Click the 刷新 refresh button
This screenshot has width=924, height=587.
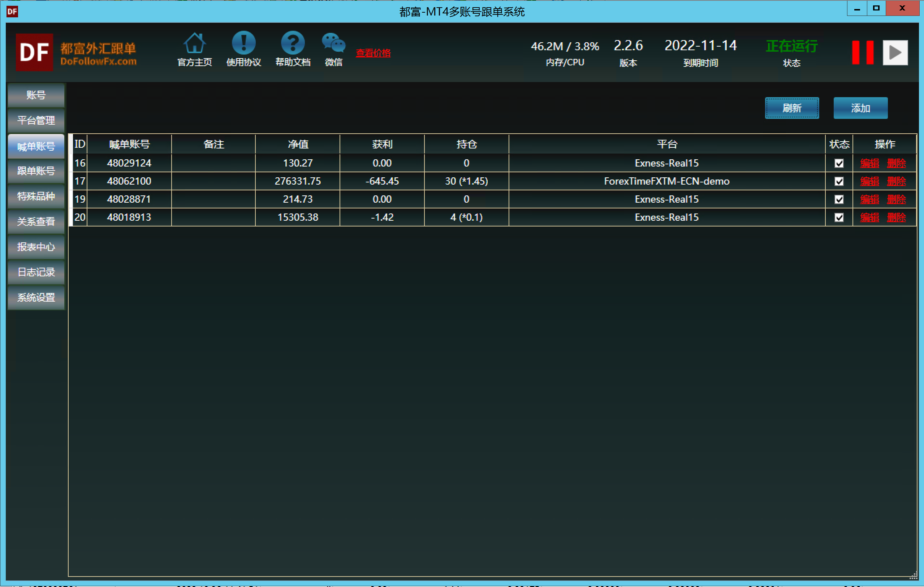click(x=792, y=108)
